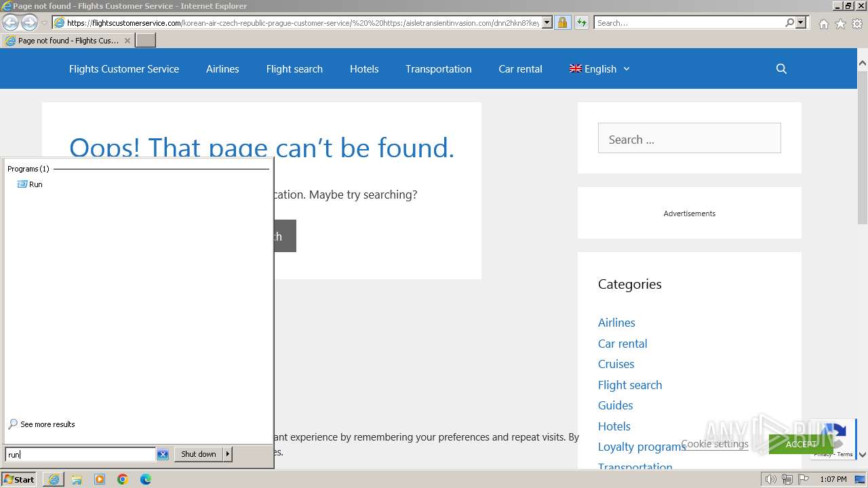Open the Airlines menu item

[222, 68]
